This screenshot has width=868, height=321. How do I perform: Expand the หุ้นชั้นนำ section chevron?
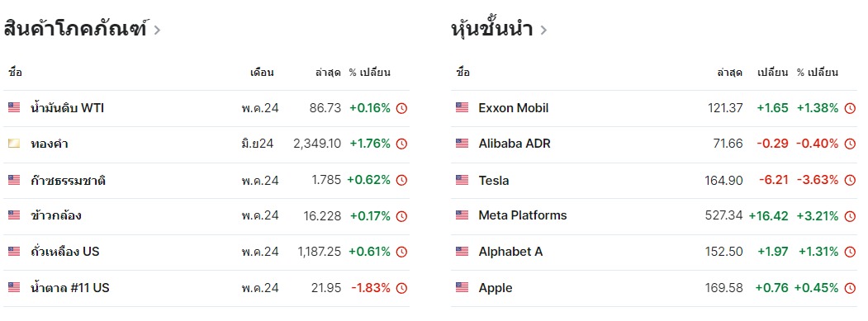pyautogui.click(x=543, y=30)
